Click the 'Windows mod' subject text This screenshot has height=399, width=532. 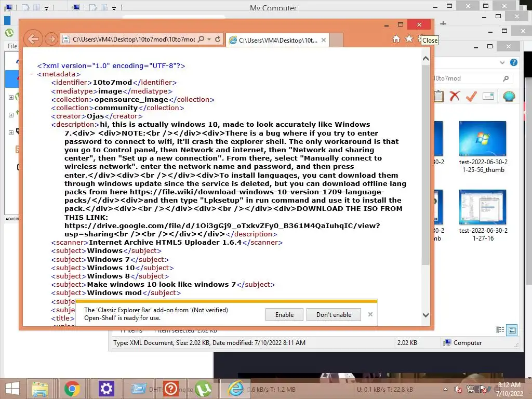pos(115,293)
